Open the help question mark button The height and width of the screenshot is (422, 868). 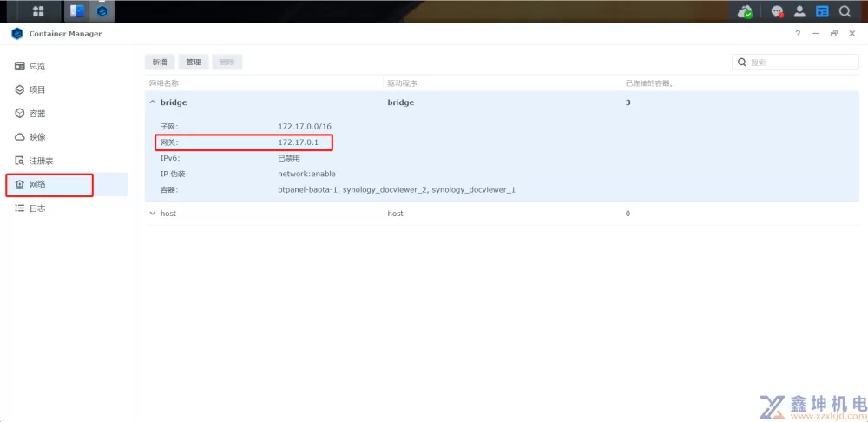(x=798, y=34)
